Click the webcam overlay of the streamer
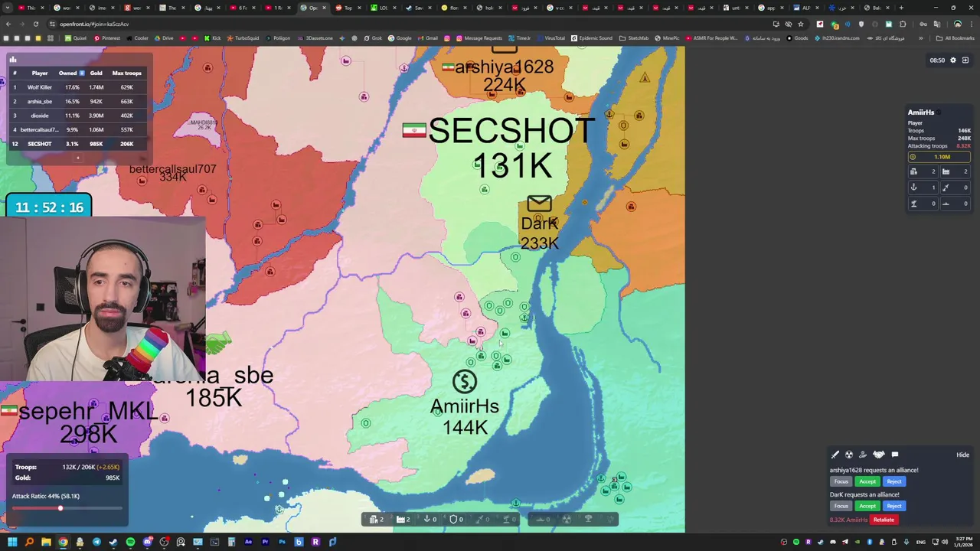The width and height of the screenshot is (980, 551). tap(103, 300)
